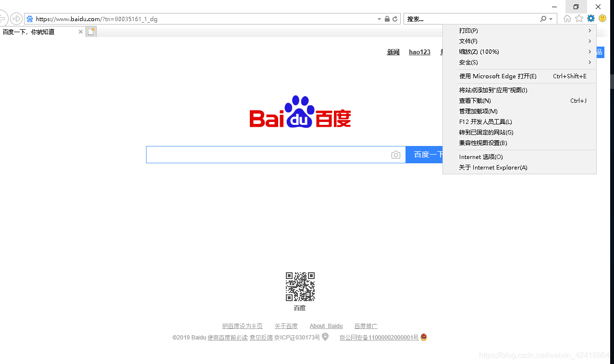The height and width of the screenshot is (364, 614).
Task: Click the Baidu logo
Action: 300,111
